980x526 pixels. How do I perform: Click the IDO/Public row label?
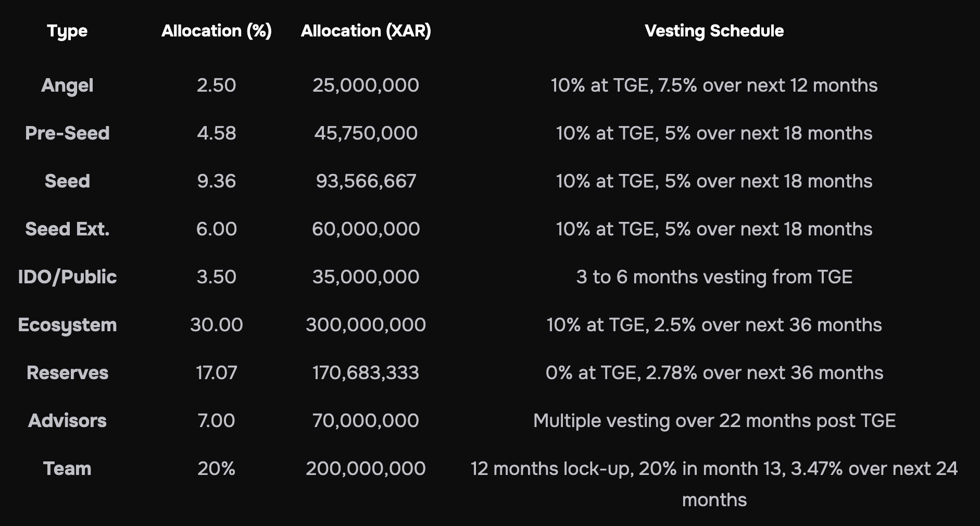[x=67, y=277]
